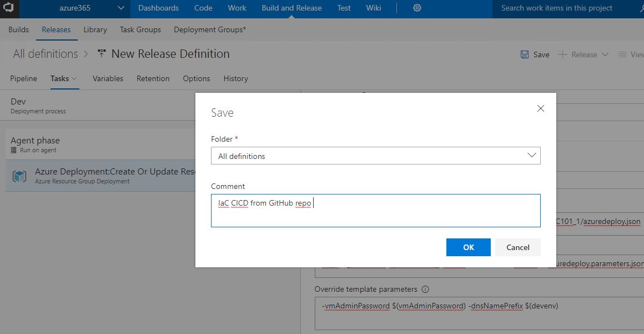This screenshot has height=334, width=644.
Task: Go to All definitions breadcrumb
Action: point(45,54)
